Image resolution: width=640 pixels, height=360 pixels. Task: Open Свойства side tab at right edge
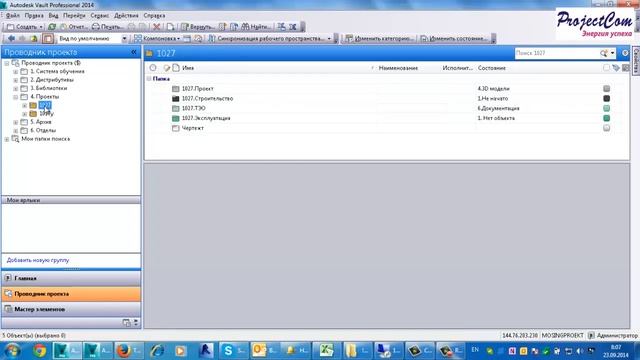pyautogui.click(x=636, y=60)
